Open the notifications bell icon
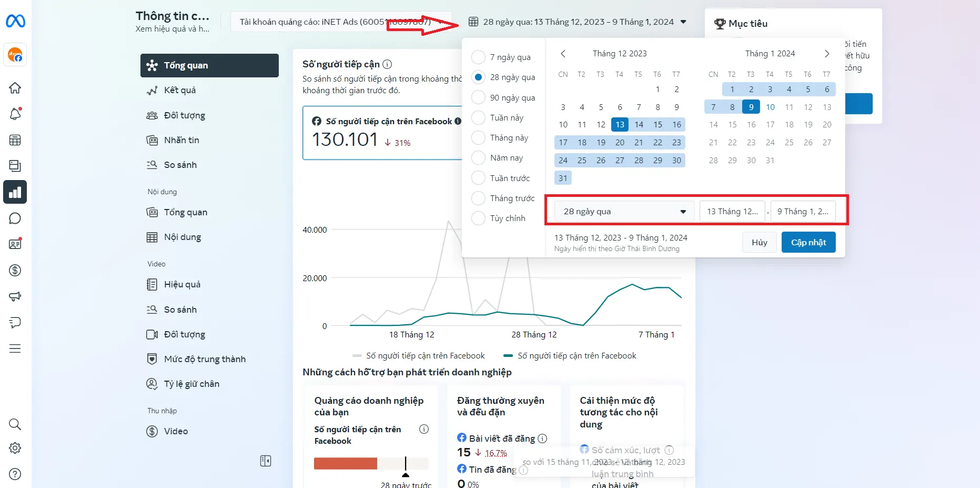980x488 pixels. point(15,114)
